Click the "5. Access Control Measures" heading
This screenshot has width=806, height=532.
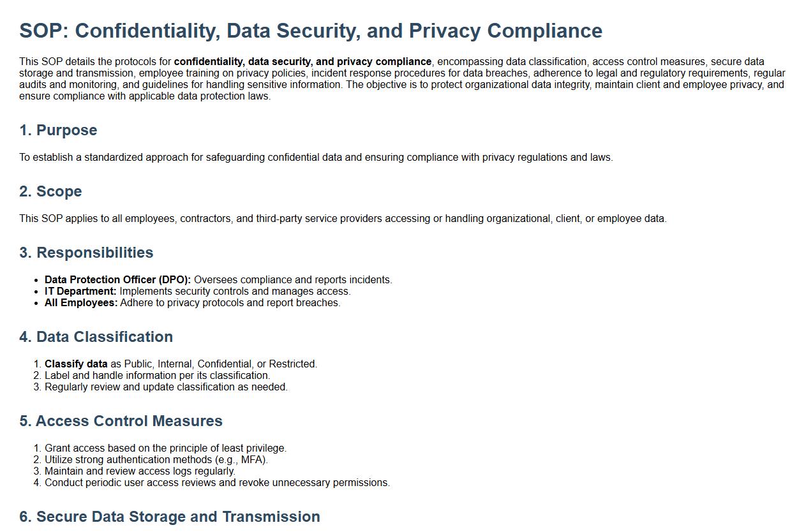coord(121,421)
